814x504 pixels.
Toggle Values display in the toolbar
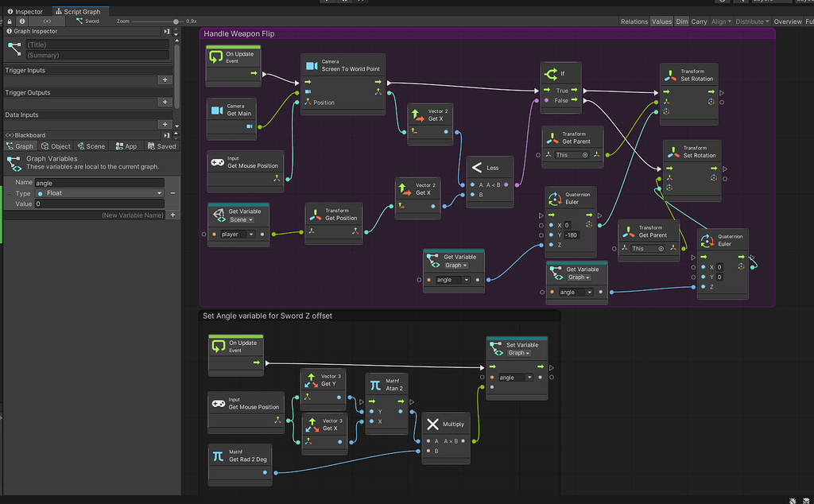pyautogui.click(x=662, y=21)
